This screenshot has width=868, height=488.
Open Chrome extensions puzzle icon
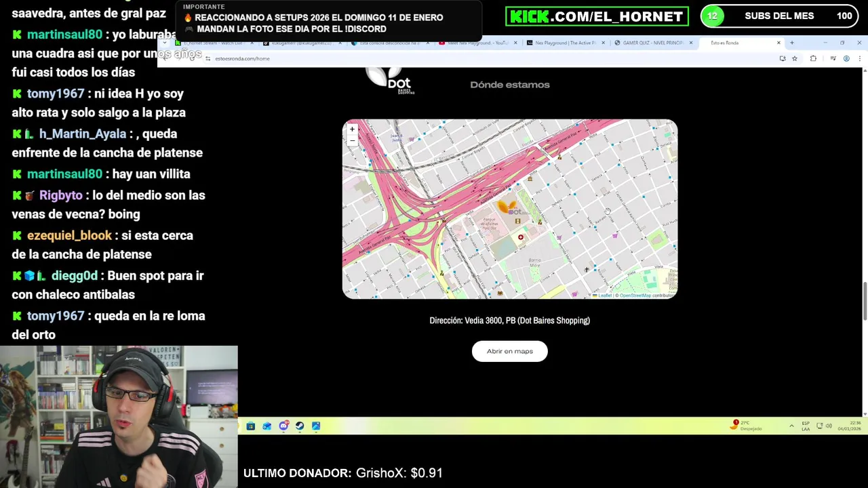tap(813, 59)
